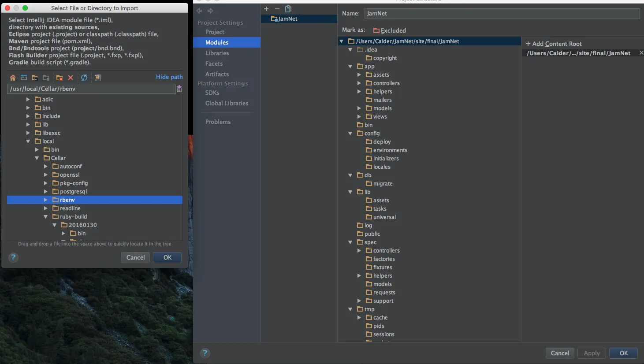Select the rbenv folder row

[x=95, y=200]
